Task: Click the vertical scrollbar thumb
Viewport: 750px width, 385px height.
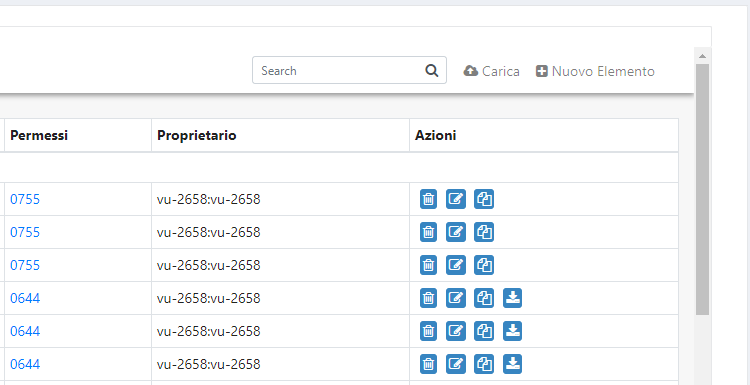Action: point(702,189)
